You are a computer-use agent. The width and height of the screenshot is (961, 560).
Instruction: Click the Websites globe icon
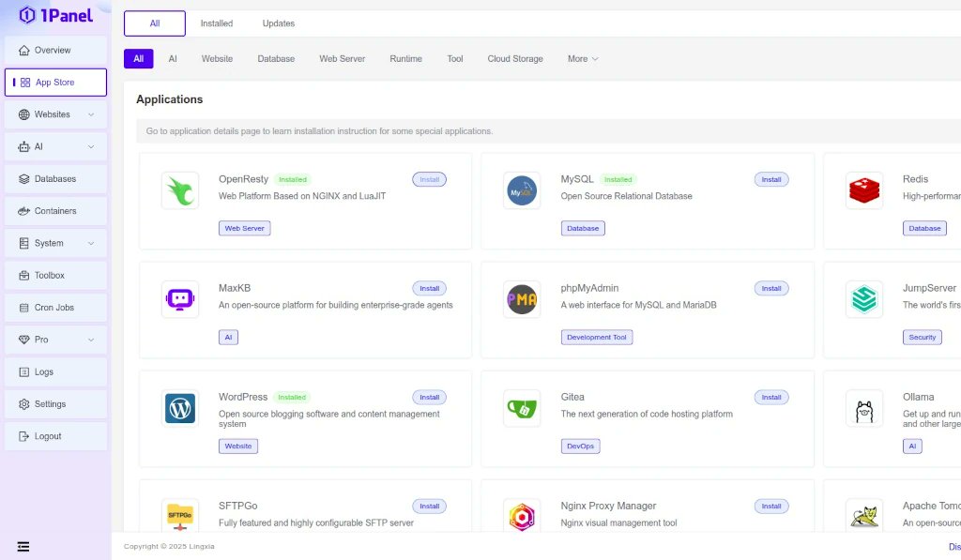[x=23, y=114]
